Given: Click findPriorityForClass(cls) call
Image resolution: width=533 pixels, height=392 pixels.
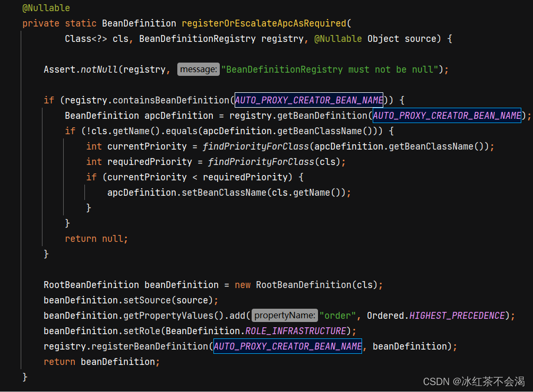Looking at the screenshot, I should [x=274, y=162].
